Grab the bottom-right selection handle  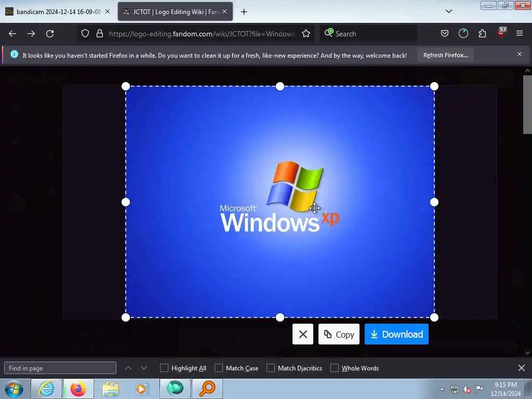click(x=434, y=317)
